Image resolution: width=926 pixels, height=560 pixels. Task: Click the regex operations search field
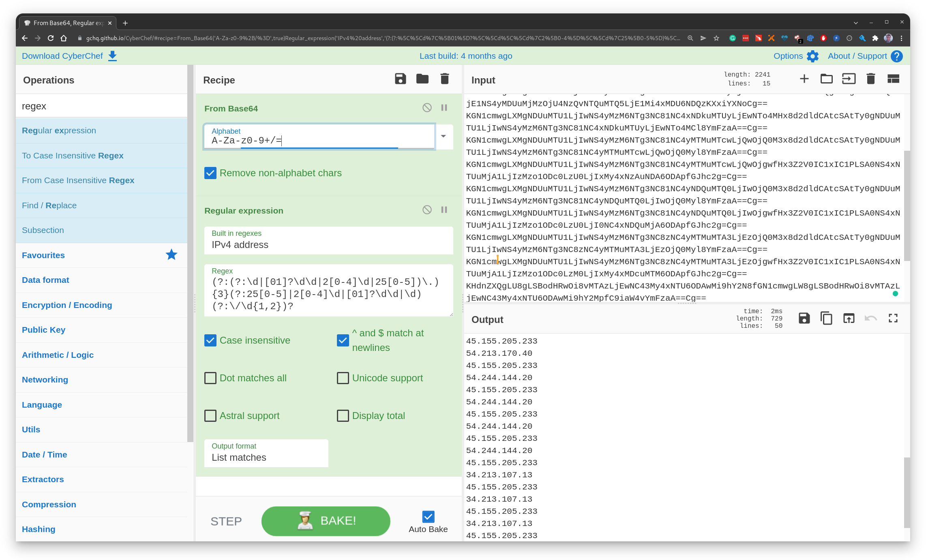101,106
